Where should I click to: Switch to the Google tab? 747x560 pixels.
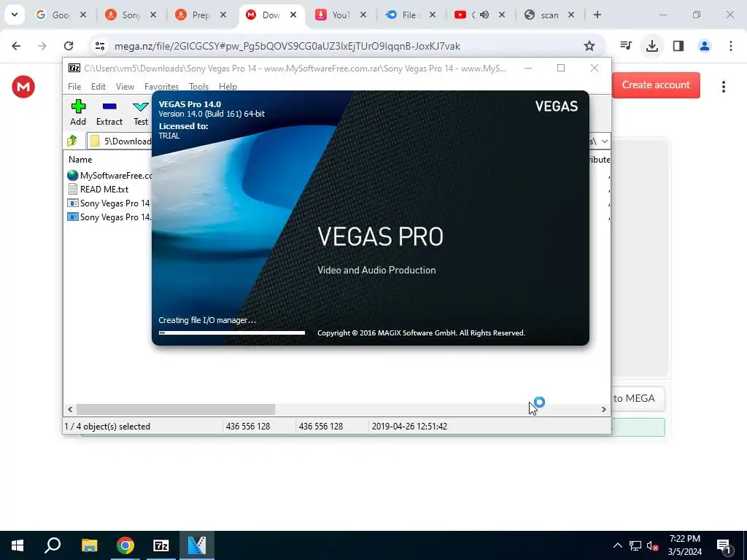[61, 15]
